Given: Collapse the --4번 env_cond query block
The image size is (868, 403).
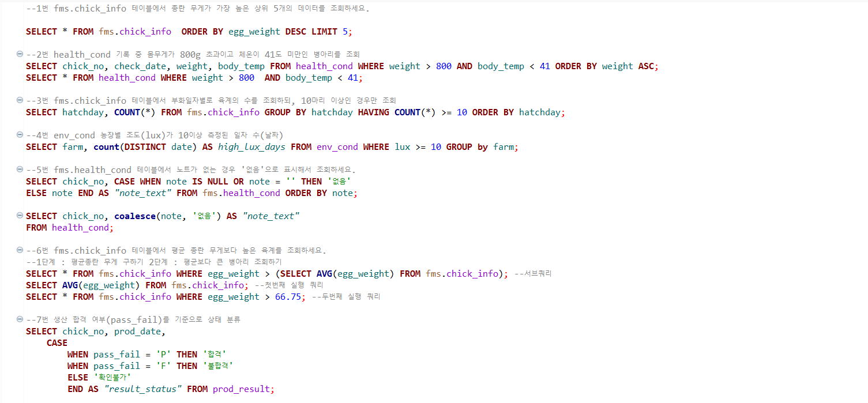Looking at the screenshot, I should coord(20,135).
